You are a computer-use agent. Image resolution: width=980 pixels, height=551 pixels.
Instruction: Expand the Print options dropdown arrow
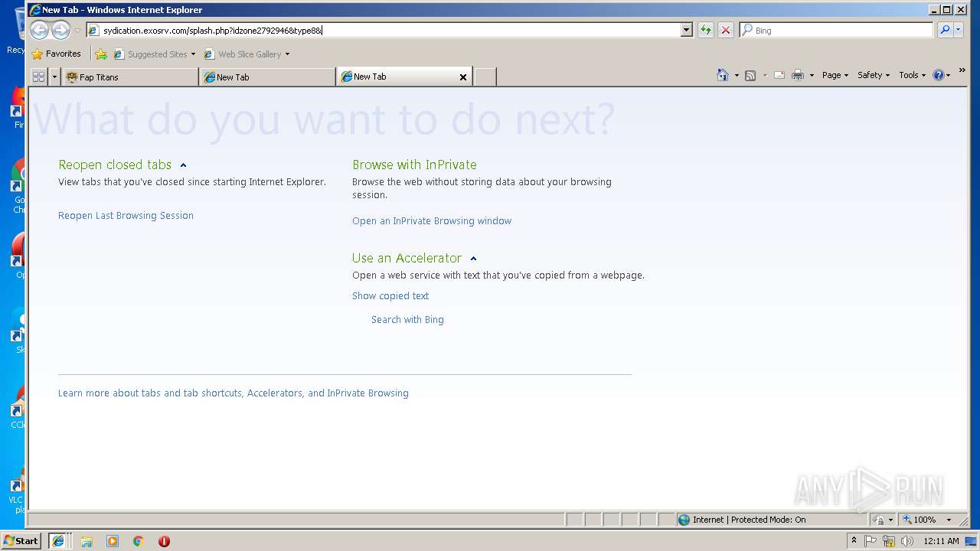click(812, 75)
